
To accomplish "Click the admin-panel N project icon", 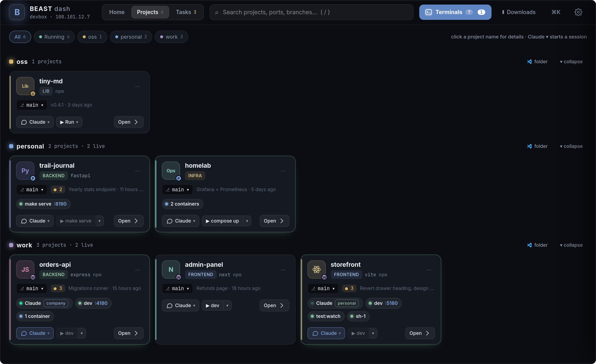I will (171, 269).
